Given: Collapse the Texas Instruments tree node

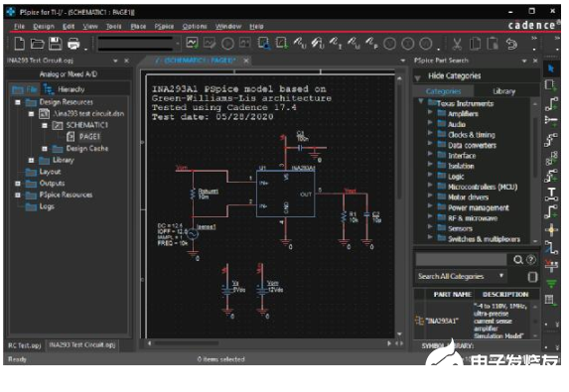Looking at the screenshot, I should coord(421,101).
